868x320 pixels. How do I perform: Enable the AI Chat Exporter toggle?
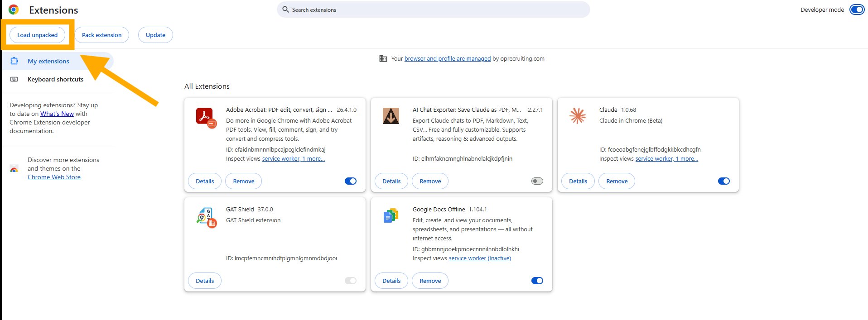(537, 181)
